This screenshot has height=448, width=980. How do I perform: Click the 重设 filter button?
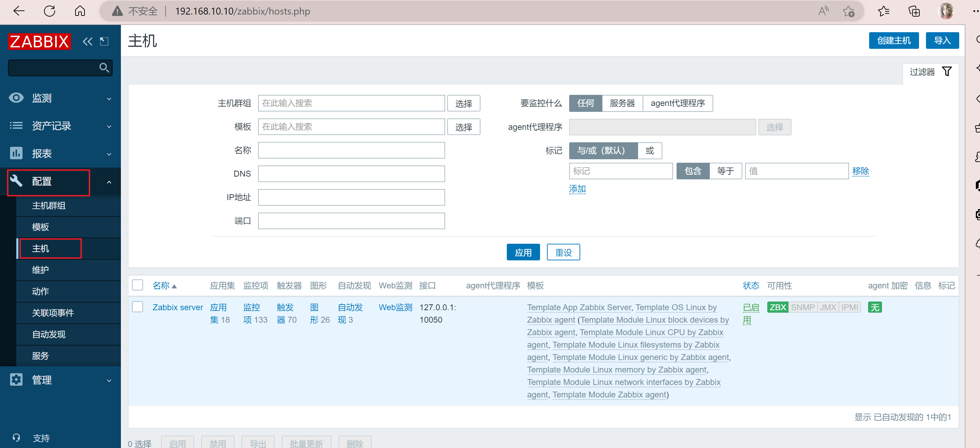tap(563, 252)
